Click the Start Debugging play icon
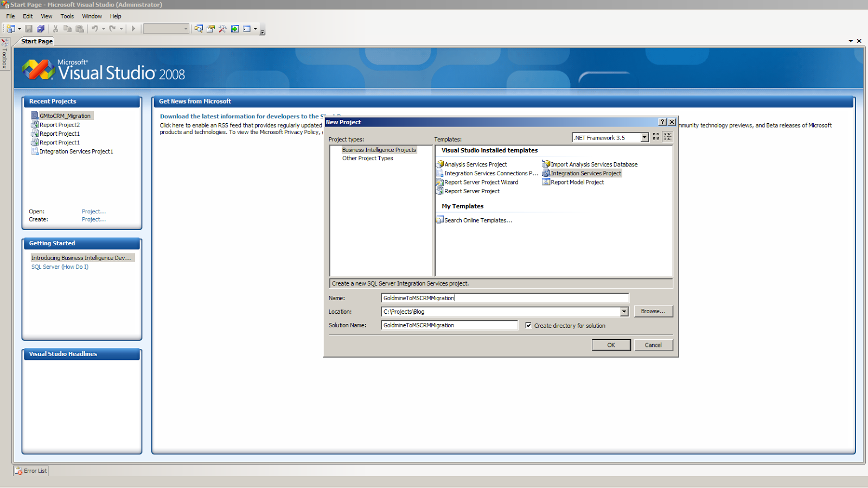Image resolution: width=868 pixels, height=488 pixels. click(x=133, y=29)
